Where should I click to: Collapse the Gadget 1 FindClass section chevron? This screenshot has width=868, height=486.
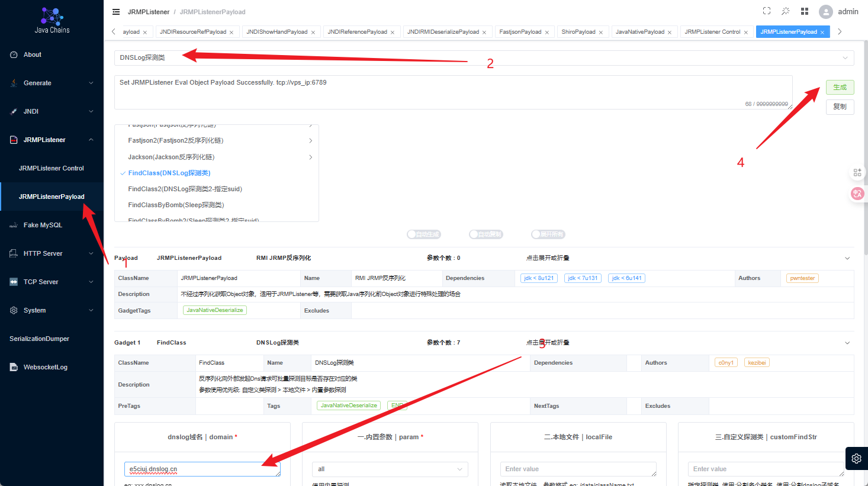[847, 343]
